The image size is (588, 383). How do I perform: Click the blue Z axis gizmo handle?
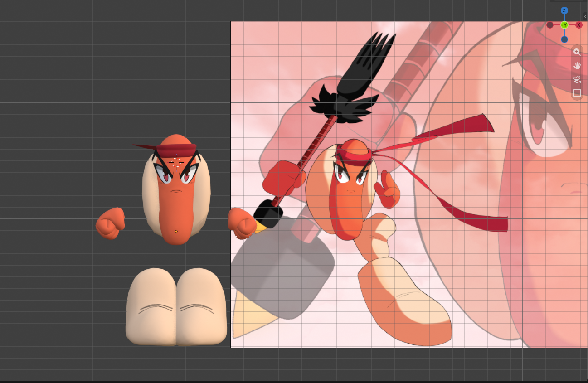(564, 10)
